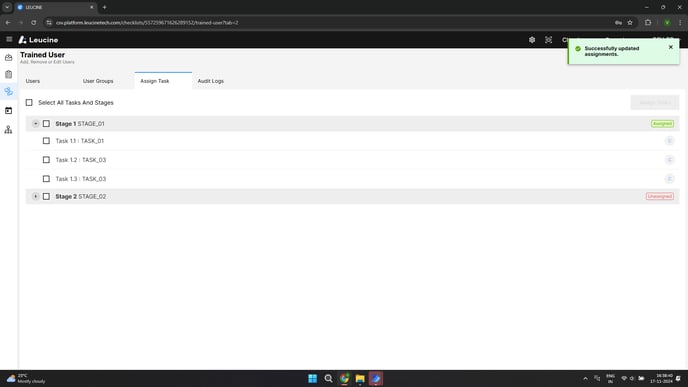Tick the Task 1.2 TASK_03 checkbox

[46, 160]
